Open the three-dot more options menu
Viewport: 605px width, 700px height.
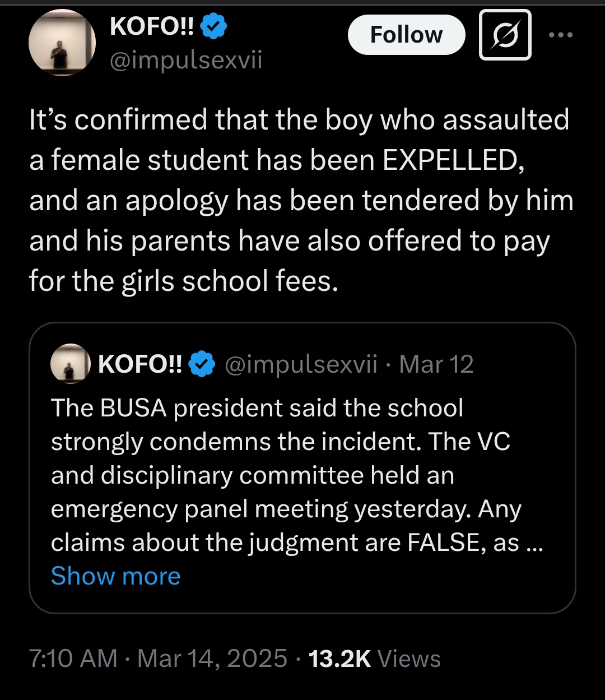click(561, 35)
